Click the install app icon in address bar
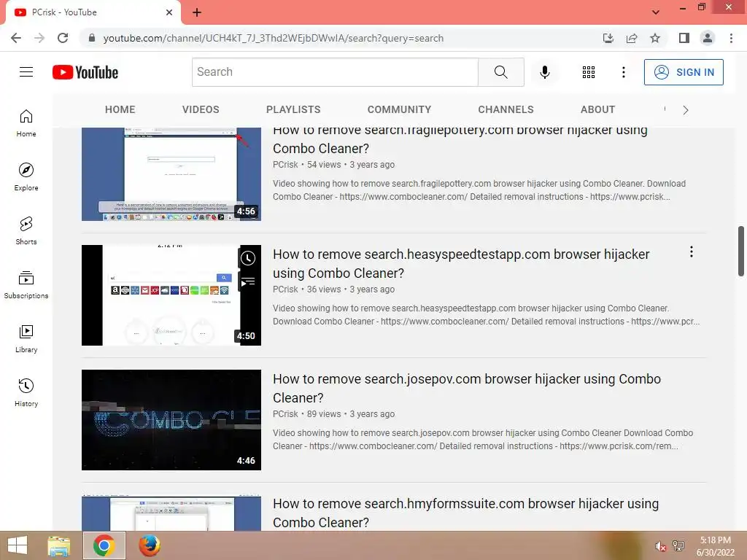This screenshot has width=747, height=560. pos(608,38)
